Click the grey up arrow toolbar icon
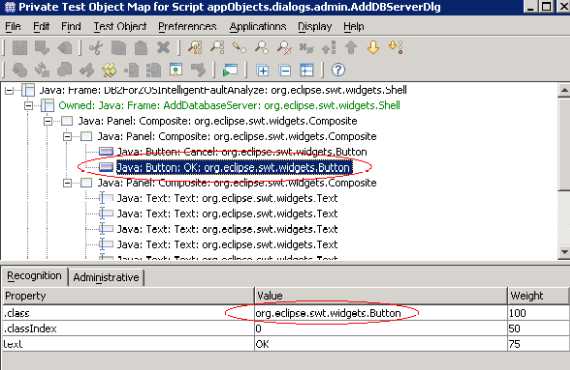 point(351,48)
